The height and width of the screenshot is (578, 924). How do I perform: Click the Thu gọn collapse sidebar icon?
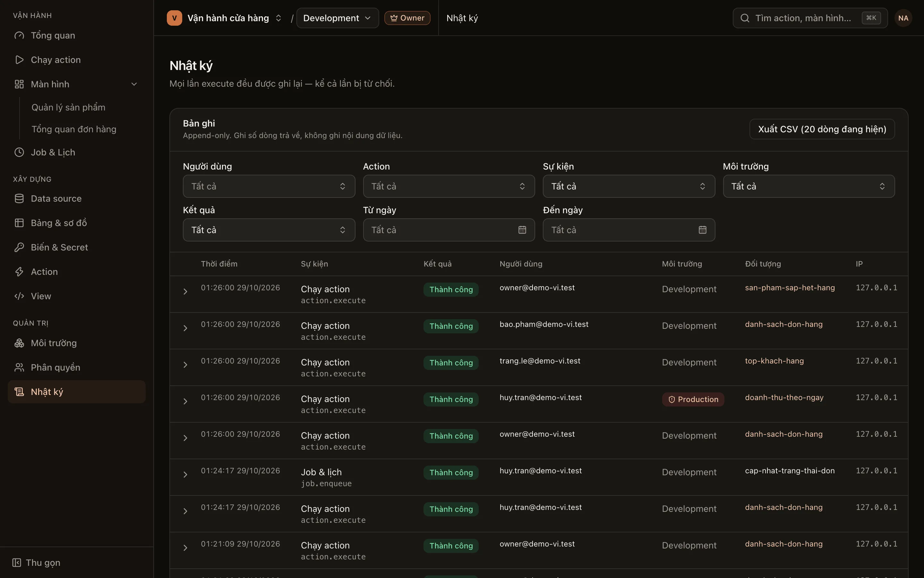pyautogui.click(x=16, y=563)
